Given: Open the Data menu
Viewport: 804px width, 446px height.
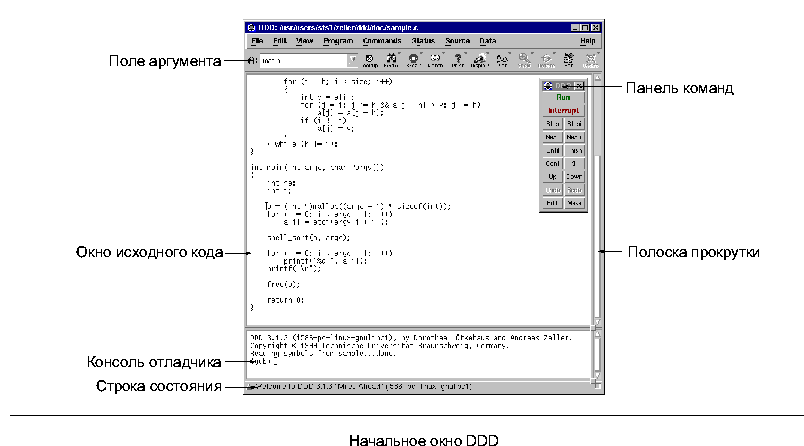Looking at the screenshot, I should point(488,41).
